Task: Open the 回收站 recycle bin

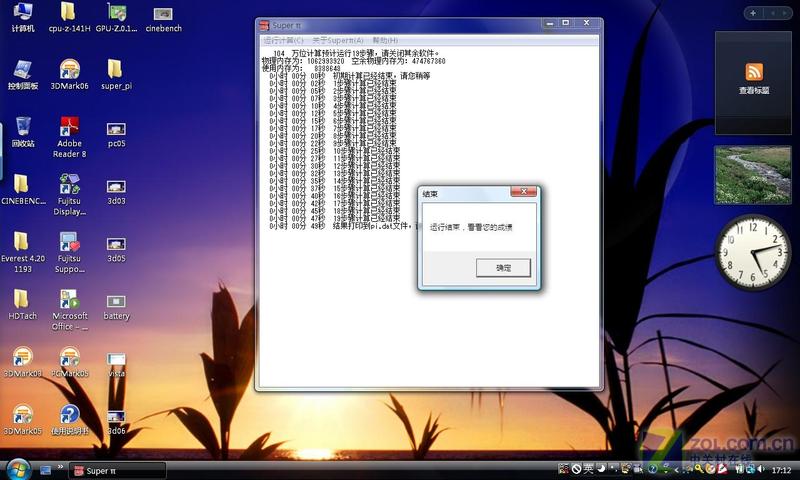Action: point(23,132)
